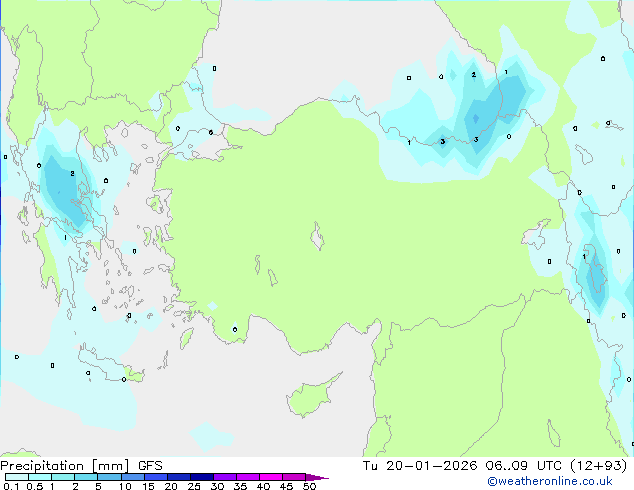This screenshot has height=490, width=634.
Task: Click the 0.1–0.5 mm lightest legend swatch
Action: pyautogui.click(x=17, y=477)
